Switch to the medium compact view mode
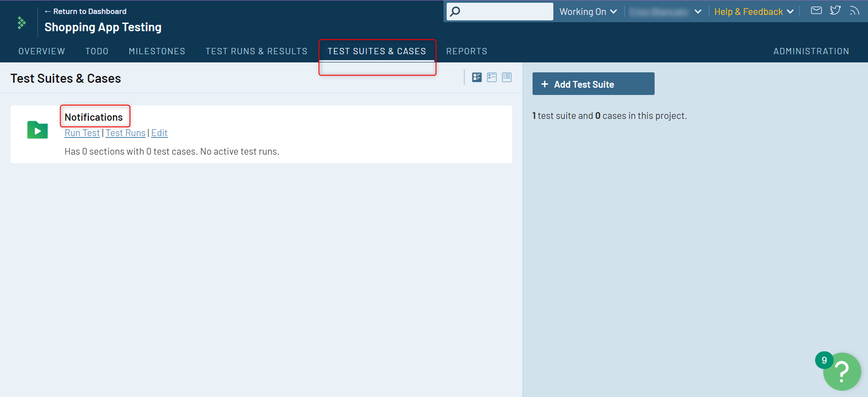Viewport: 868px width, 397px height. [492, 77]
